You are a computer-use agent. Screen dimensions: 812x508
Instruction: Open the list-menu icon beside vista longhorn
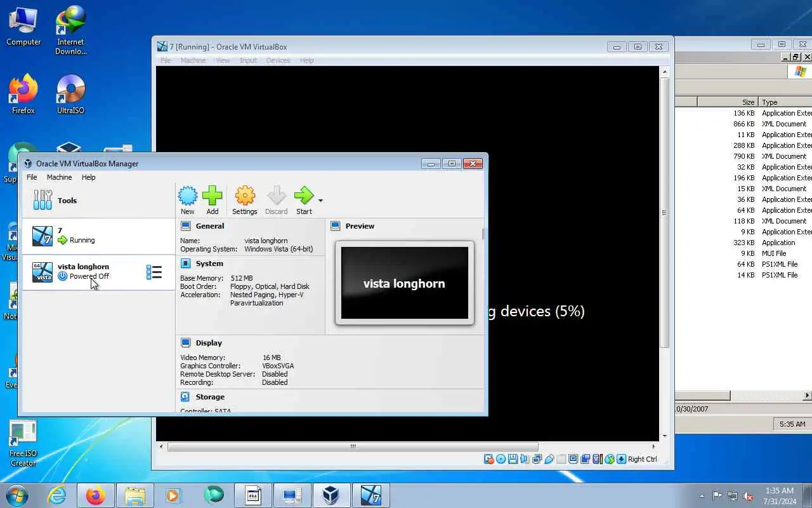pyautogui.click(x=154, y=272)
